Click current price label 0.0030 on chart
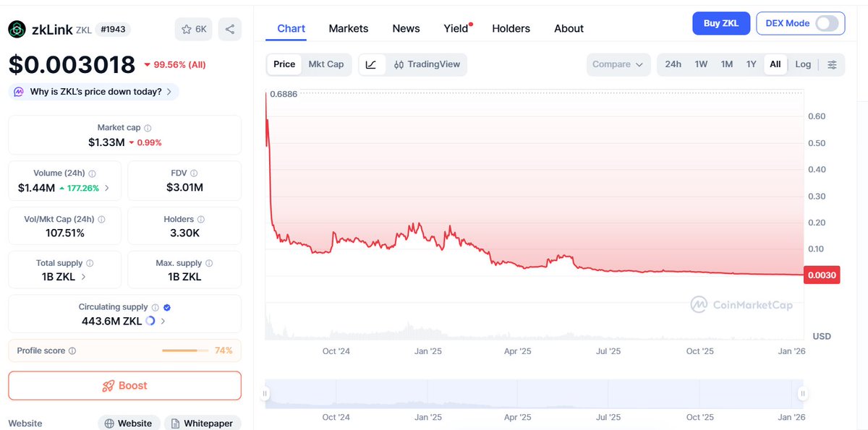The height and width of the screenshot is (430, 868). pos(822,275)
